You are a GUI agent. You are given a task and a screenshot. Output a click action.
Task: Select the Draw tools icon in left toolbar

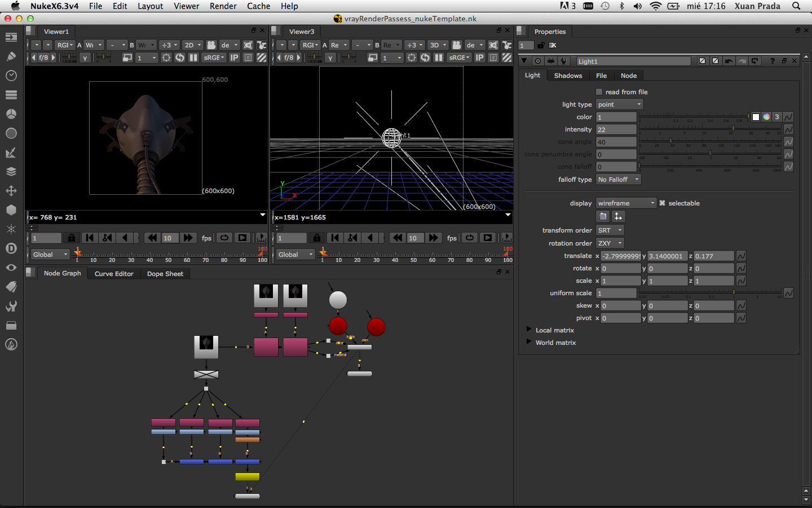tap(11, 56)
